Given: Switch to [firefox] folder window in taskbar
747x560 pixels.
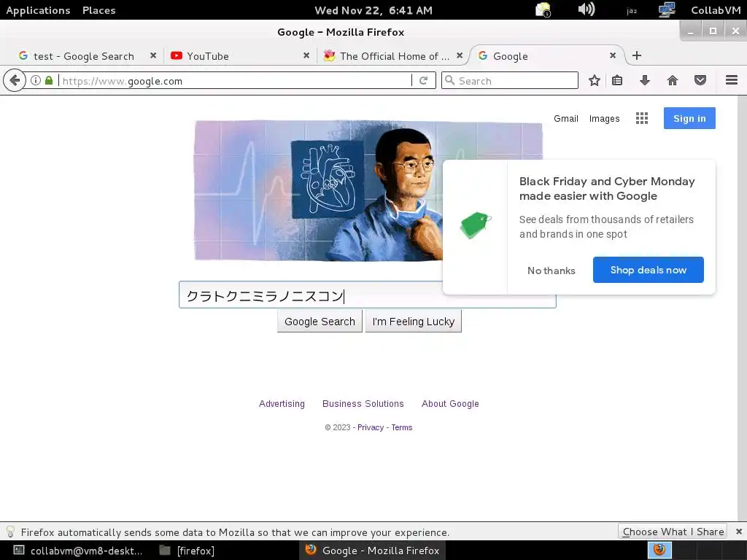Looking at the screenshot, I should [x=187, y=551].
